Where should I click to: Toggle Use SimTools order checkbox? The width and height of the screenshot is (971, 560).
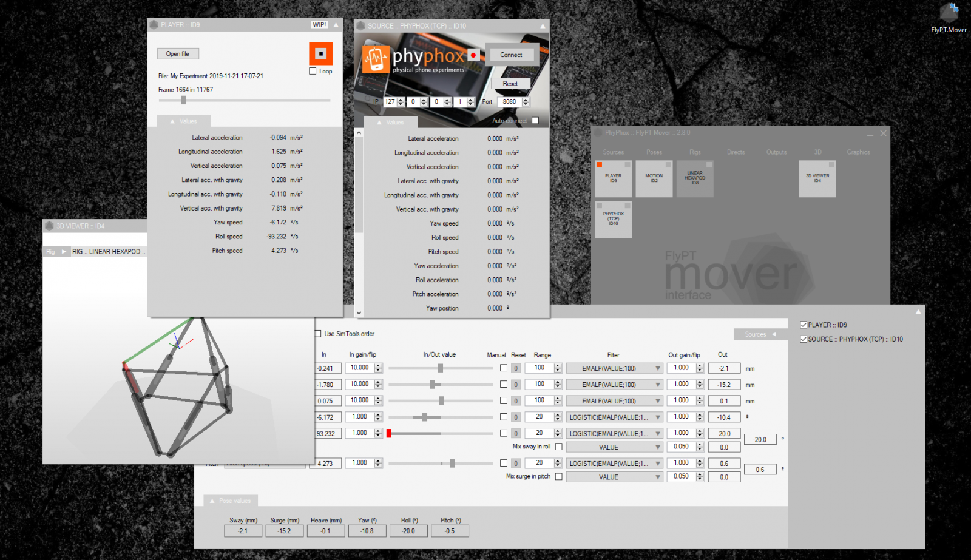point(318,334)
